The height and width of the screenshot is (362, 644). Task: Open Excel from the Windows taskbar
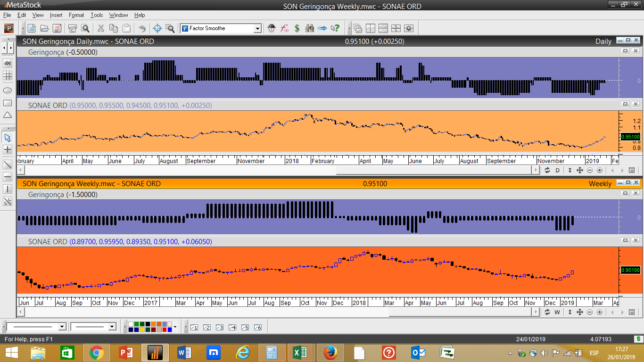click(x=300, y=352)
